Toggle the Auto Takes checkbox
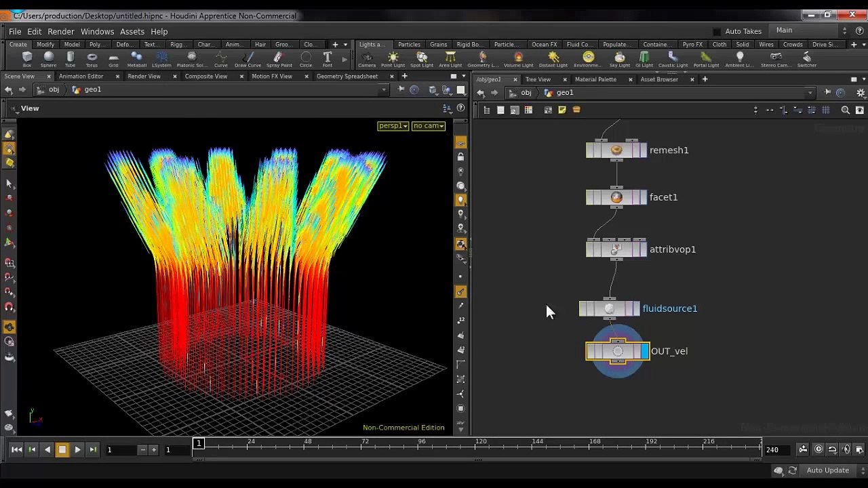Viewport: 868px width, 488px height. pyautogui.click(x=717, y=31)
